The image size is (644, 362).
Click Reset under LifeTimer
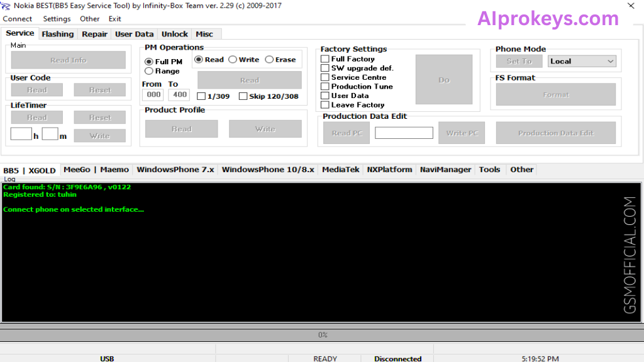coord(100,118)
